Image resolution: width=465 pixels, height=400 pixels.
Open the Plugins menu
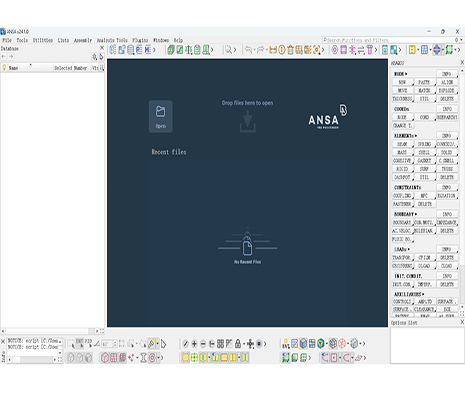[x=140, y=40]
